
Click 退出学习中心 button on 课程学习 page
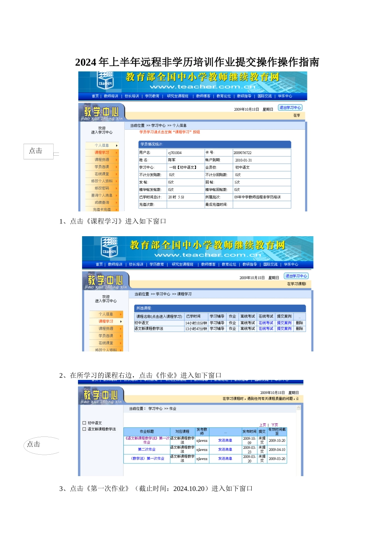[296, 276]
